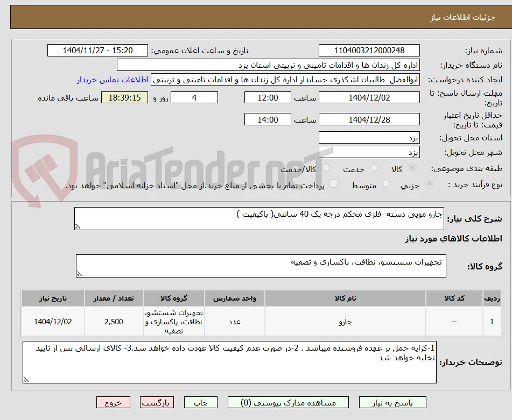
Task: Click the announcement date field 1404/11/27 - 15:20
Action: pyautogui.click(x=97, y=51)
